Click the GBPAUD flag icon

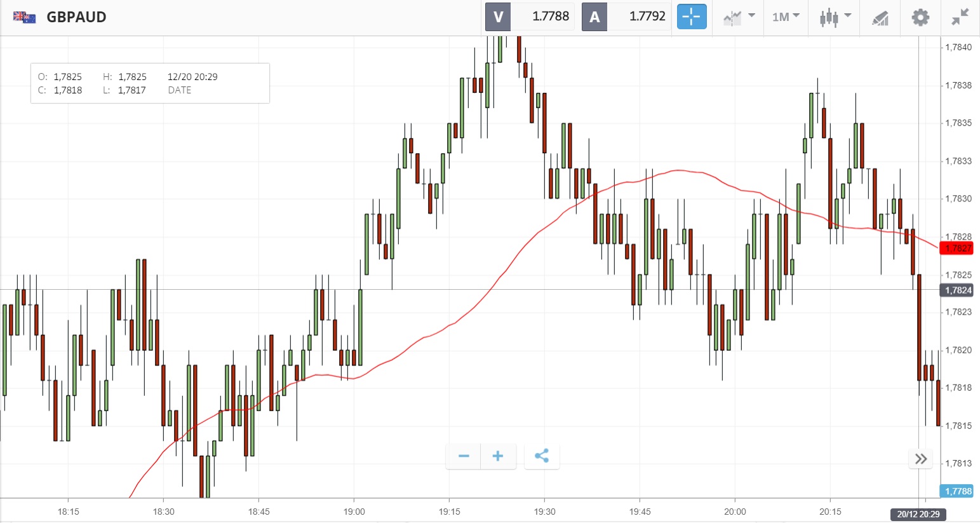(x=25, y=17)
